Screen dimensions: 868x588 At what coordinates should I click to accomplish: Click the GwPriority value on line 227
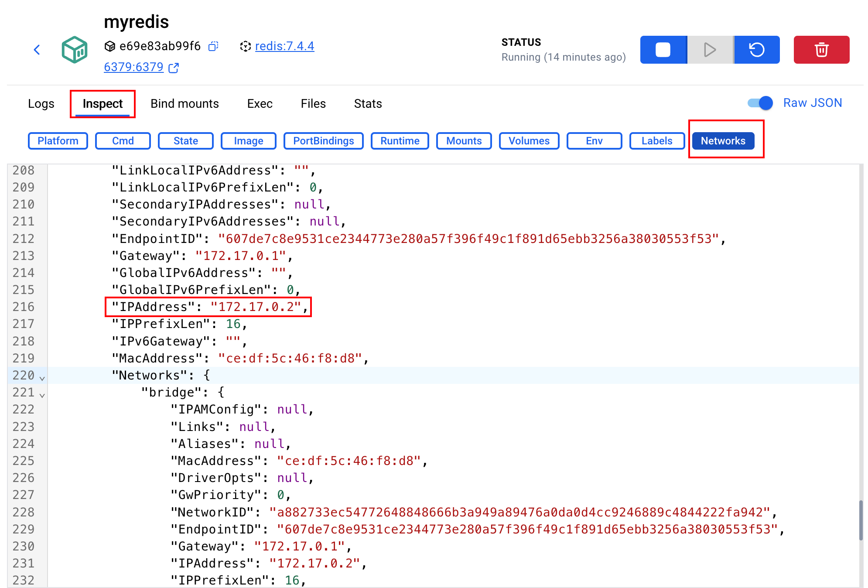[x=280, y=495]
